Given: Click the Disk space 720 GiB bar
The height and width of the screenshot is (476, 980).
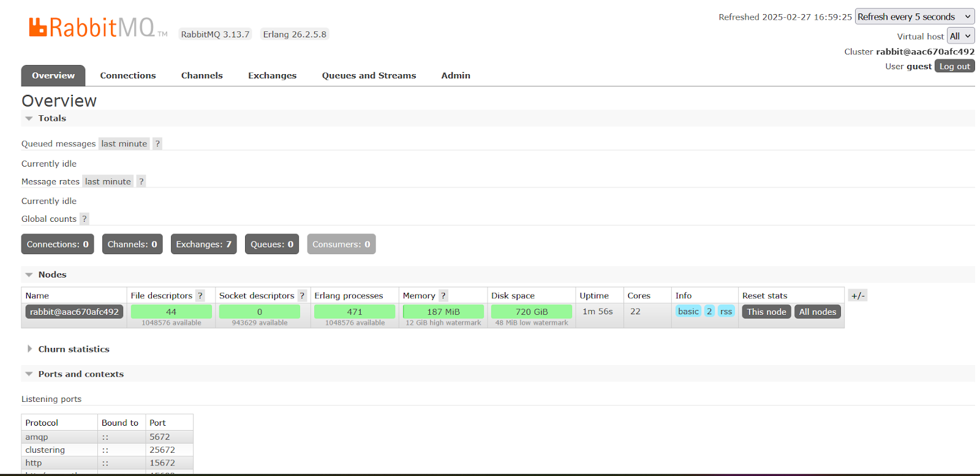Looking at the screenshot, I should pos(532,311).
